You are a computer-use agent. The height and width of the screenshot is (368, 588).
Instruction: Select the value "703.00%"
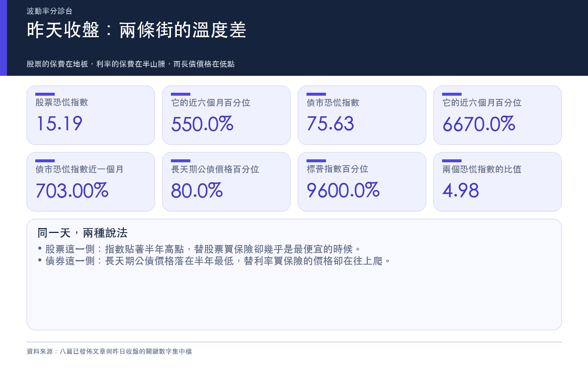tap(72, 191)
